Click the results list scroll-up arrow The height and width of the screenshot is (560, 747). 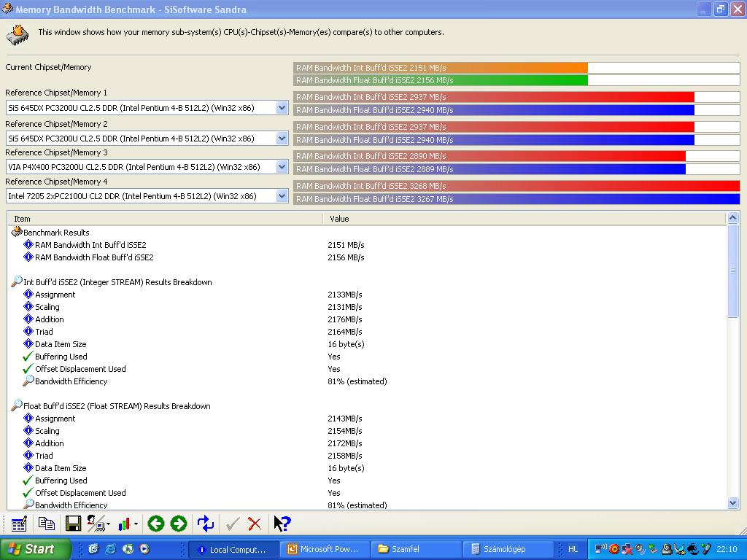(x=732, y=219)
